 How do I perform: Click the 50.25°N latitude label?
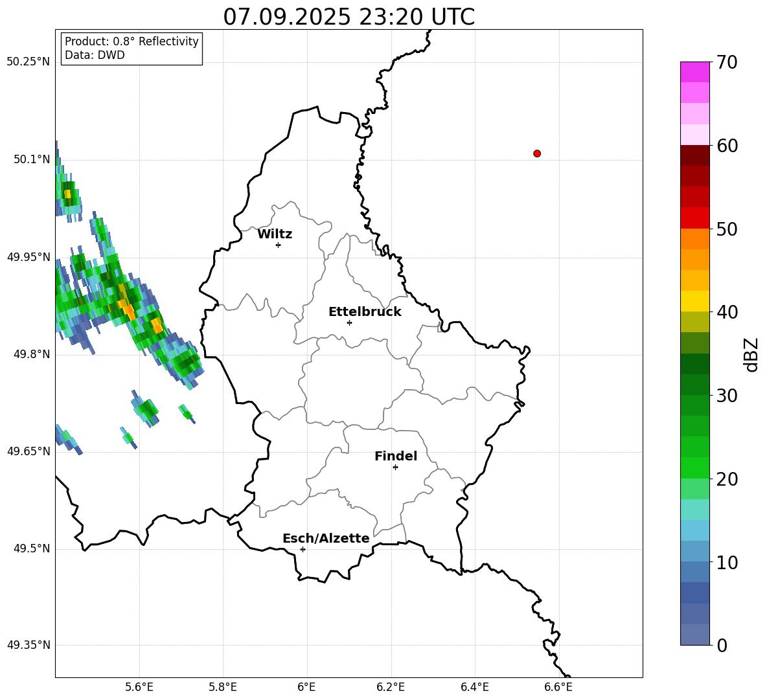tap(29, 62)
